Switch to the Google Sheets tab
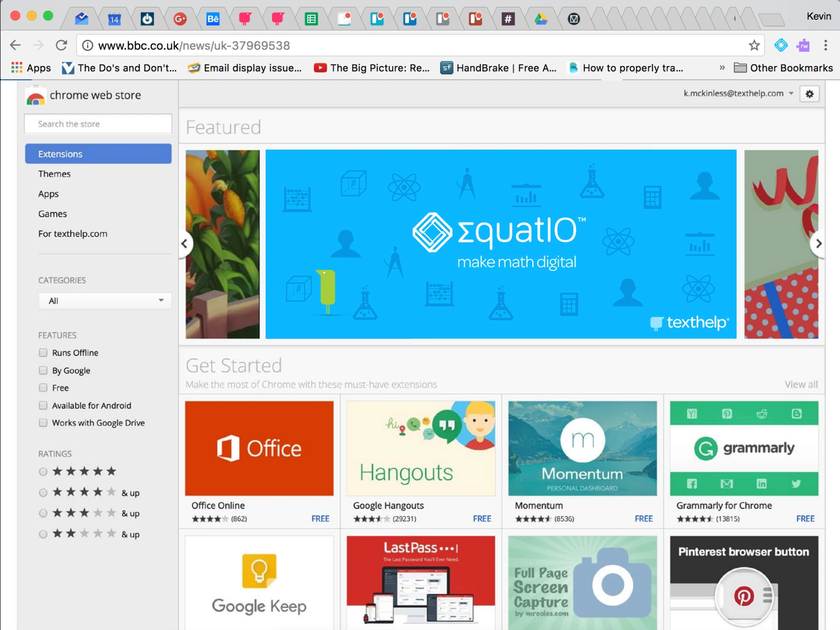 tap(311, 19)
